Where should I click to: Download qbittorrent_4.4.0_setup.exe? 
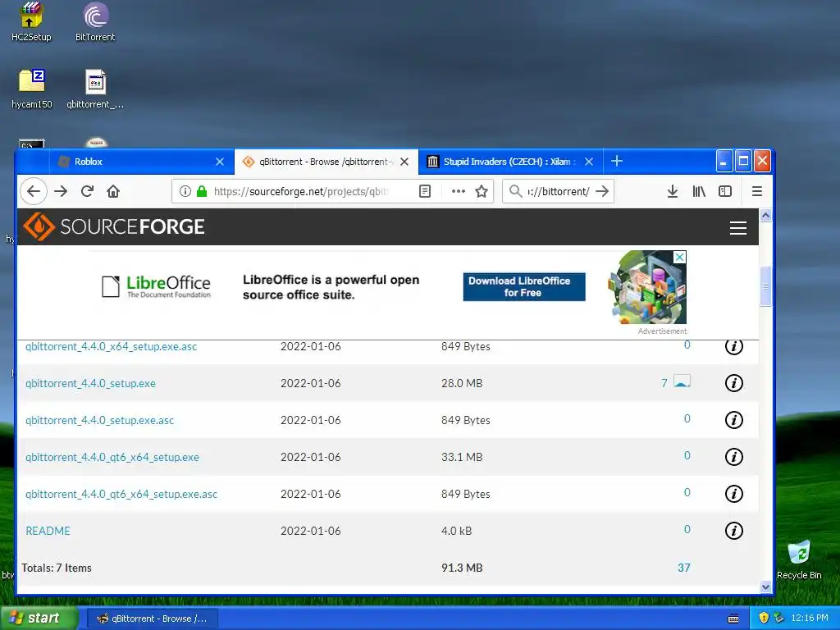click(x=90, y=384)
